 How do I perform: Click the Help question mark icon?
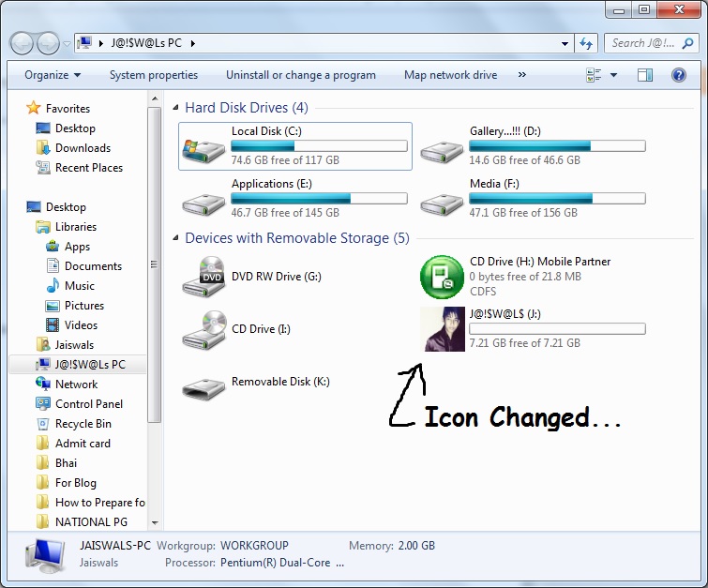tap(679, 75)
